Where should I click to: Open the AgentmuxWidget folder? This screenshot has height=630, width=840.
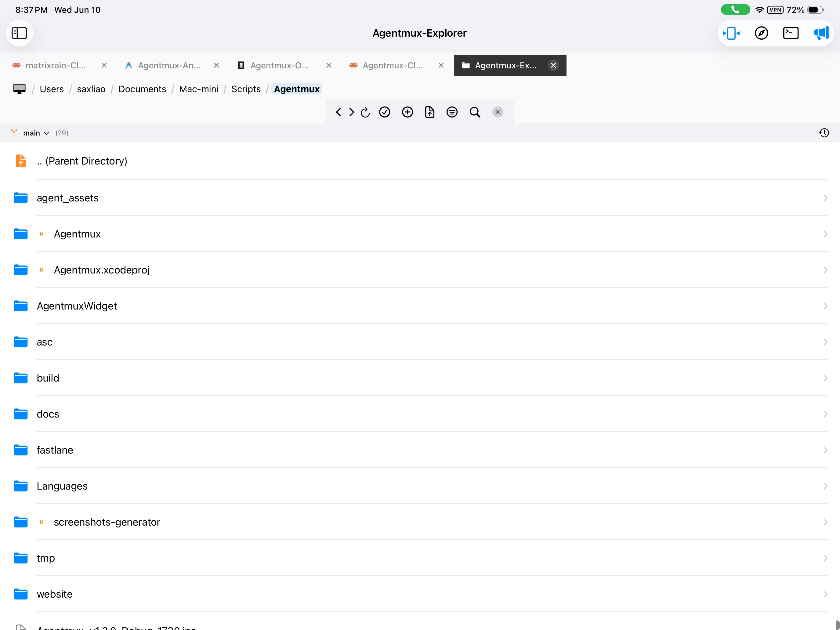[420, 306]
